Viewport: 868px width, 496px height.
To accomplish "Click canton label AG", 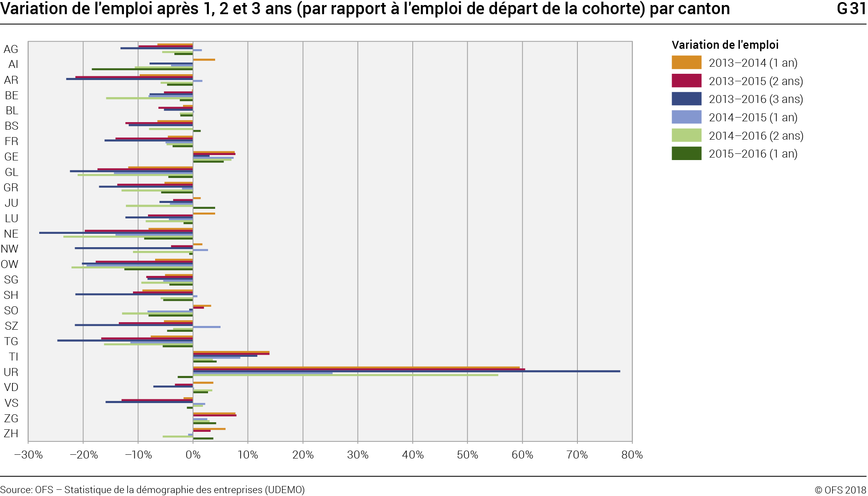I will click(x=11, y=49).
